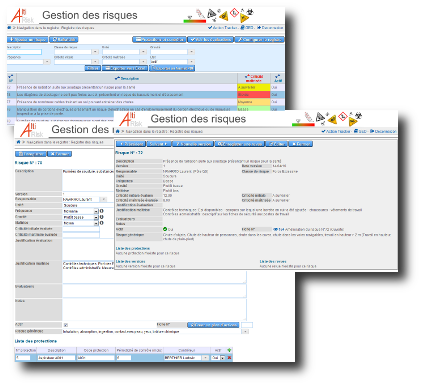Add a new risk from the register toolbar
421x385 pixels.
[28, 40]
